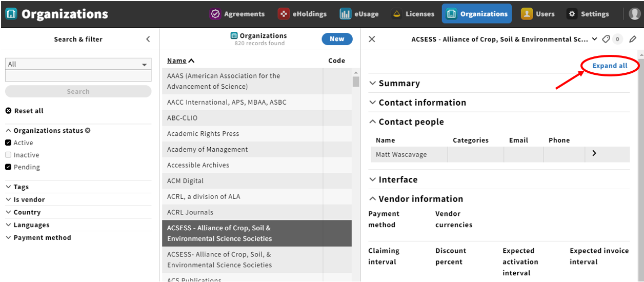Expand the Tags filter
This screenshot has width=644, height=282.
17,187
